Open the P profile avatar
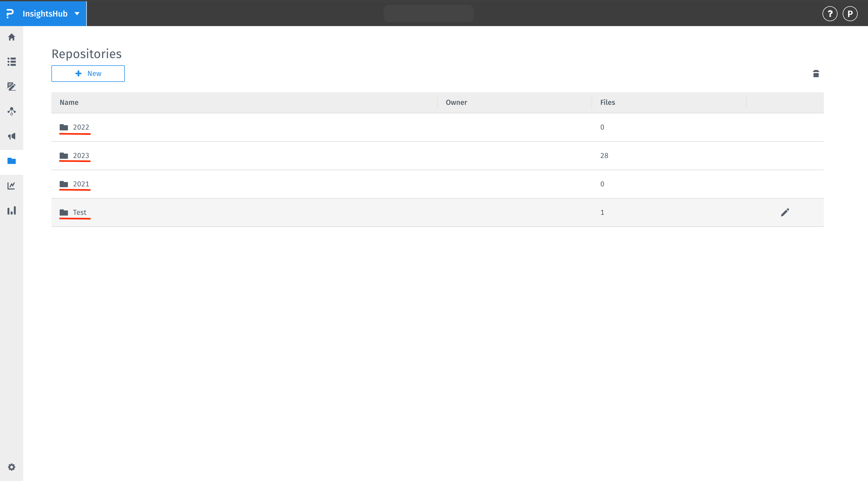This screenshot has height=481, width=868. (x=850, y=13)
